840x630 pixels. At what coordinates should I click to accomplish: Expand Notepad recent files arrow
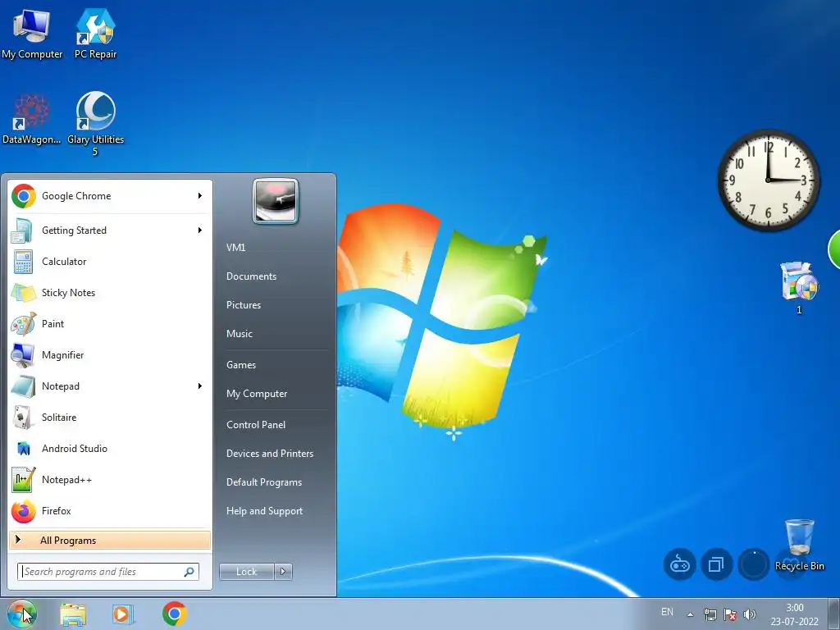coord(200,386)
